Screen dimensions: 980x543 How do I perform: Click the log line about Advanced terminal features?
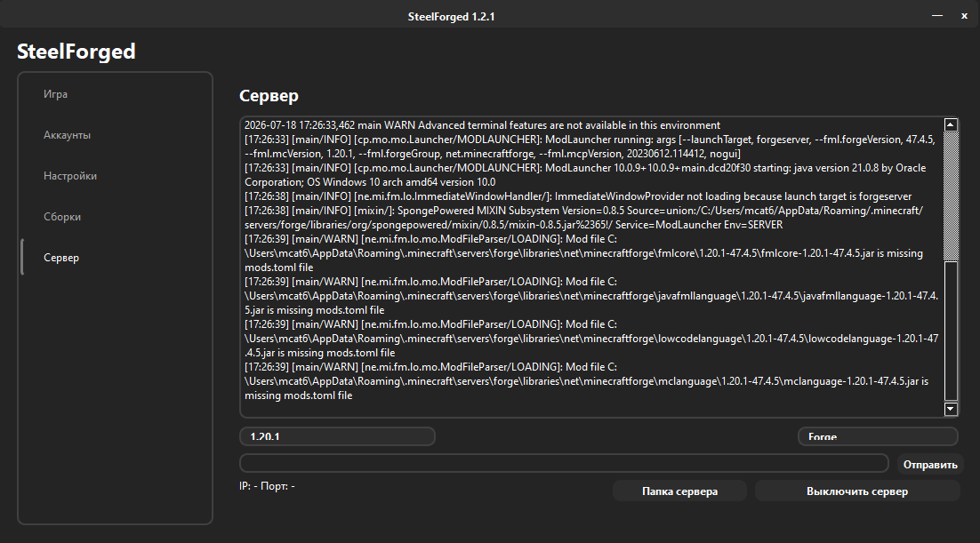pyautogui.click(x=482, y=125)
